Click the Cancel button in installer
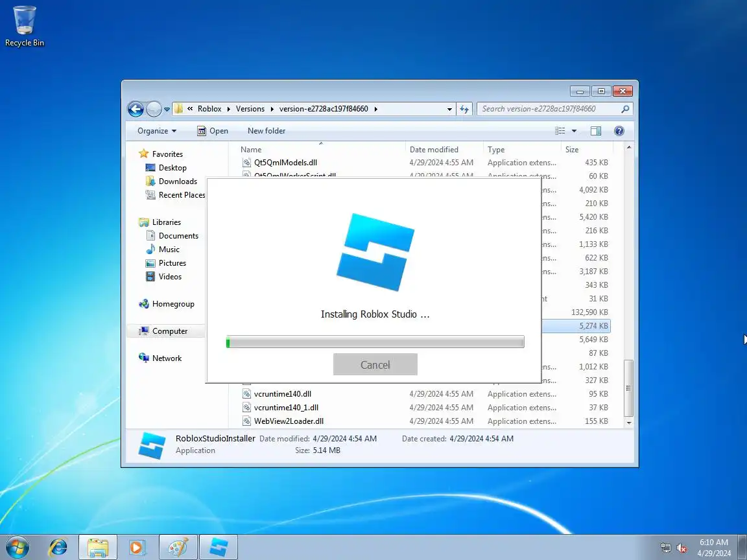 point(375,364)
